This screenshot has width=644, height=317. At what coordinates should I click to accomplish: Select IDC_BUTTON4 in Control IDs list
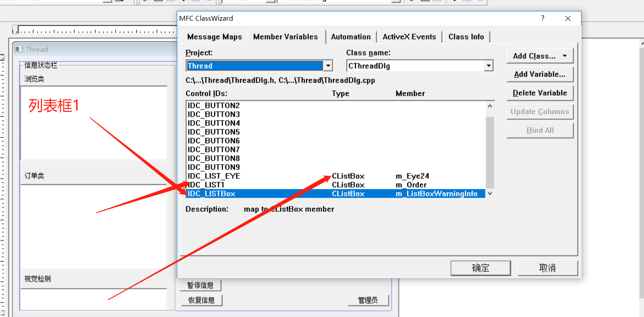tap(336, 123)
